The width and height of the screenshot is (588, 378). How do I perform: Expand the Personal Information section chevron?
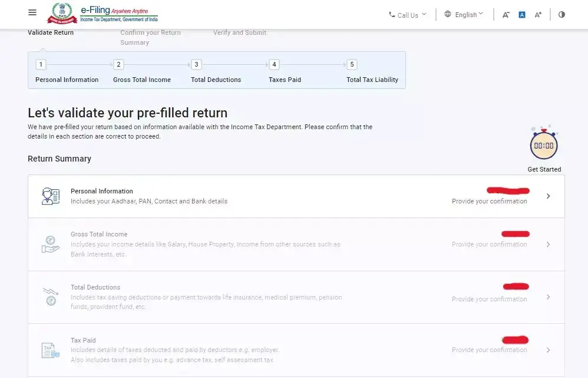tap(548, 196)
